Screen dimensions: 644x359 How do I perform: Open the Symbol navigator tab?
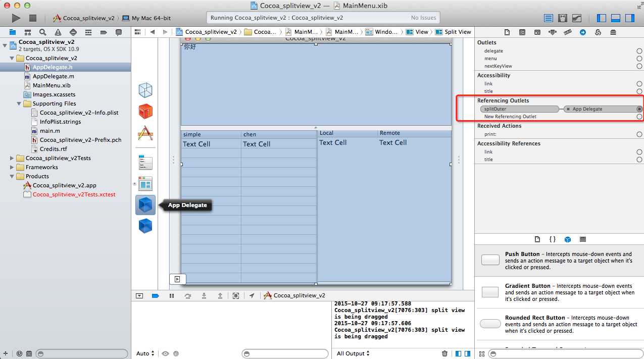(x=28, y=32)
